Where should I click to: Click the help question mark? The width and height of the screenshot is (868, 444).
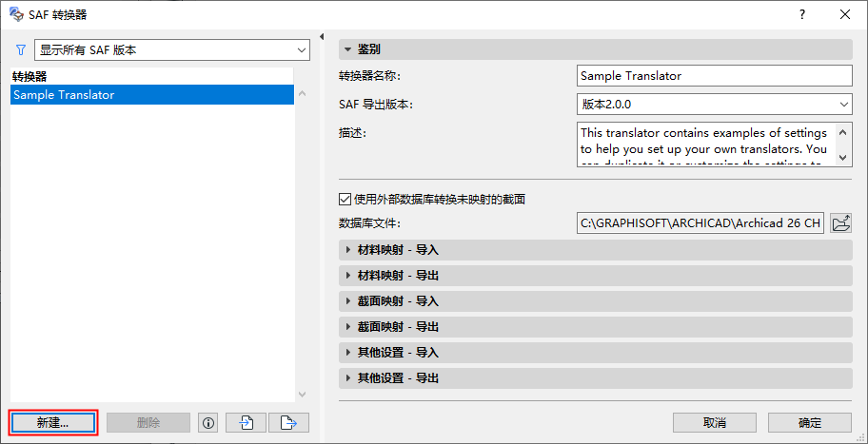coord(802,15)
